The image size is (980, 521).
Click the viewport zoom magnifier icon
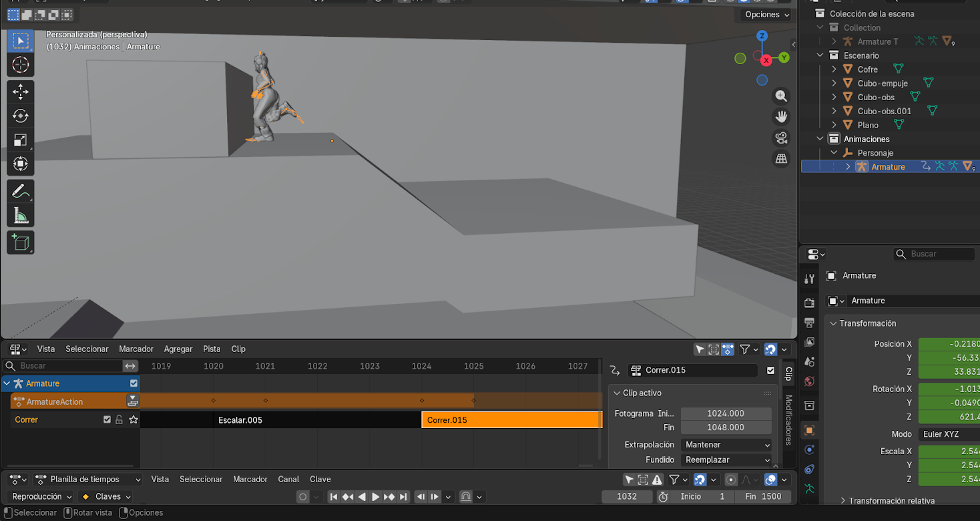point(781,96)
